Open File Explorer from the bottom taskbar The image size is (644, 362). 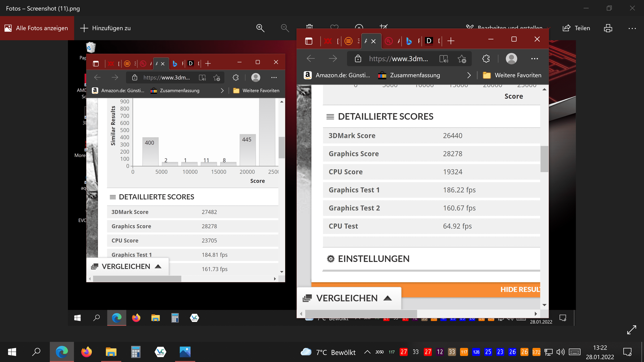[111, 352]
